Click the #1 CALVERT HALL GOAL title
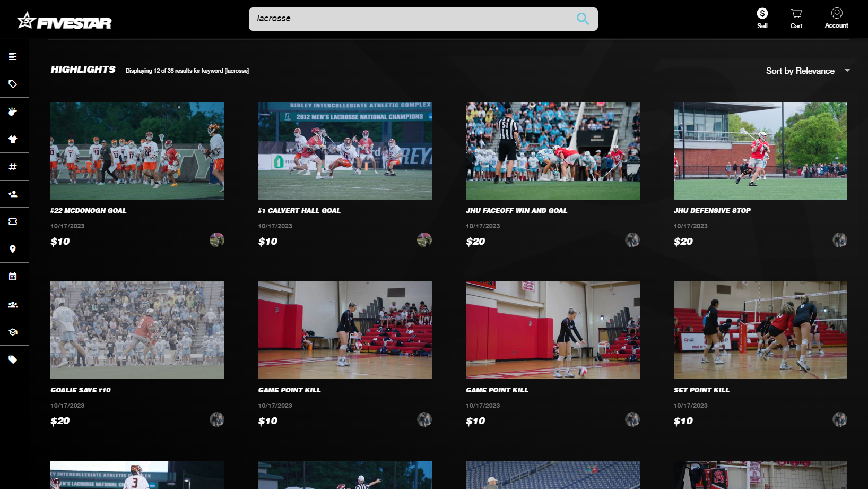868x489 pixels. [x=299, y=211]
